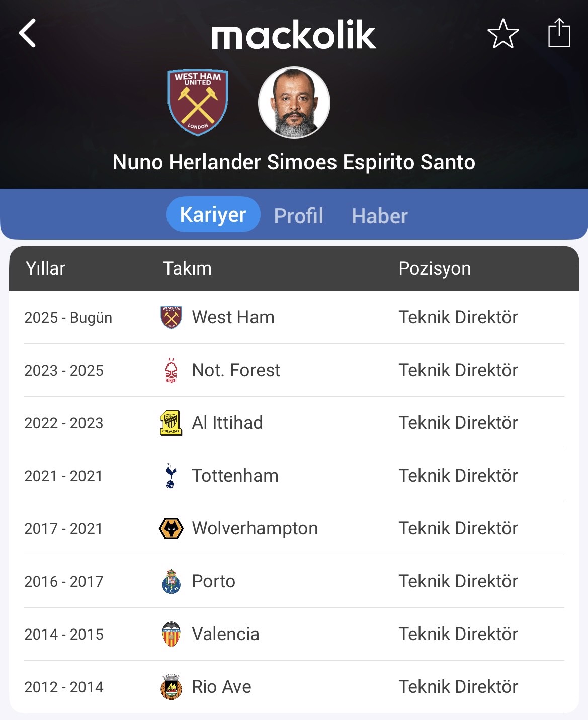Screen dimensions: 588x720
Task: Click the Al Ittihad club logo
Action: coord(171,423)
